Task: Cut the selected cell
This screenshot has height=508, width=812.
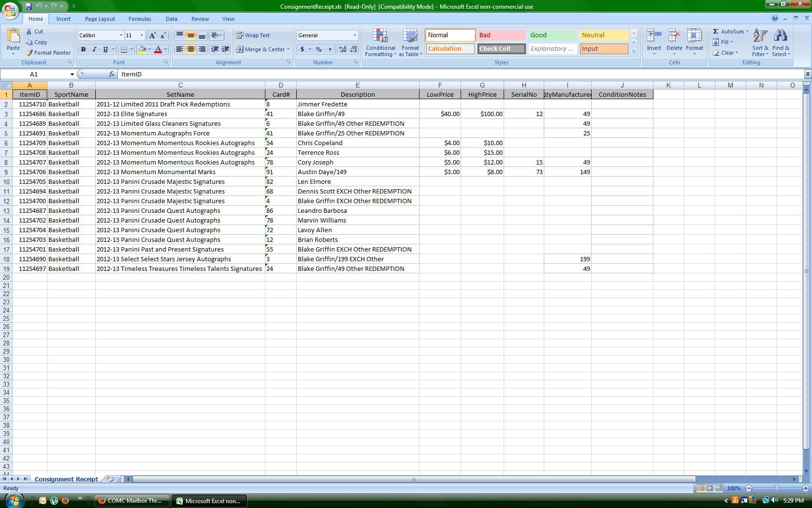Action: 34,31
